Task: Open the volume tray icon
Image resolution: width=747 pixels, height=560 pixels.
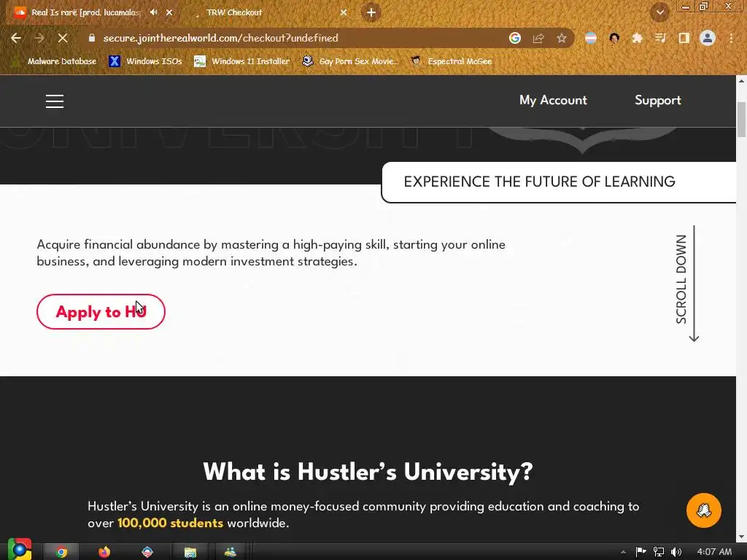Action: coord(676,552)
